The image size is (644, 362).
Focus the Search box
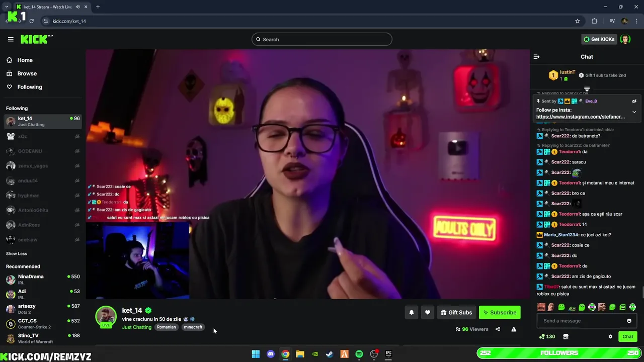tap(322, 39)
